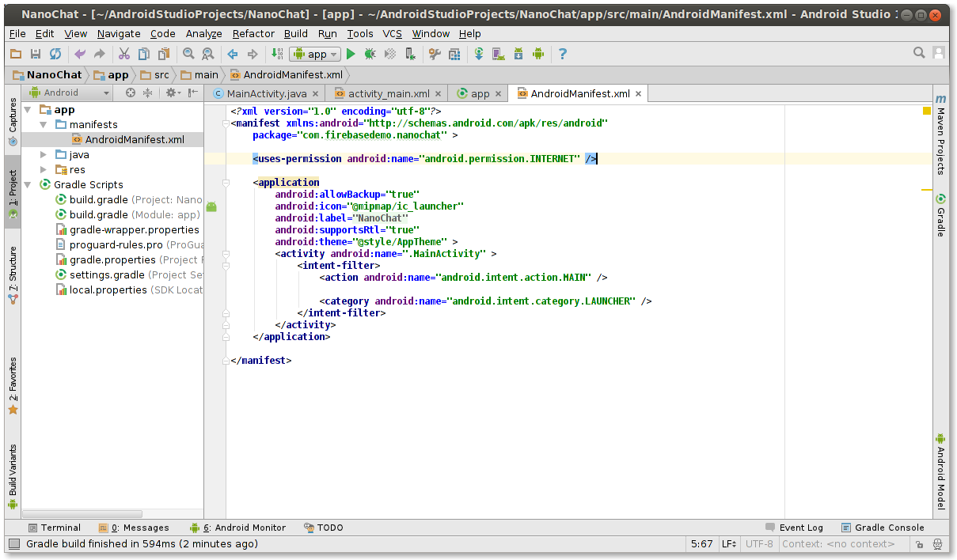Open the TODO tool window
This screenshot has height=560, width=957.
323,528
